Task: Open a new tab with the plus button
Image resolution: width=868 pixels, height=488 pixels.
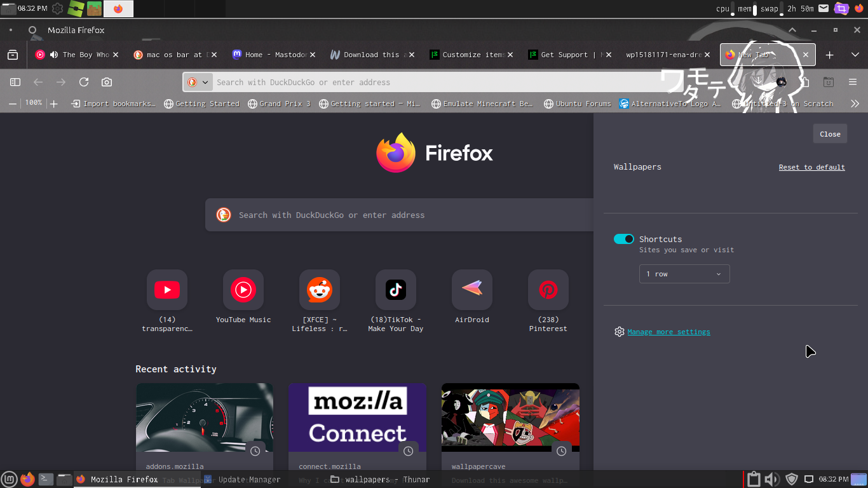Action: coord(829,55)
